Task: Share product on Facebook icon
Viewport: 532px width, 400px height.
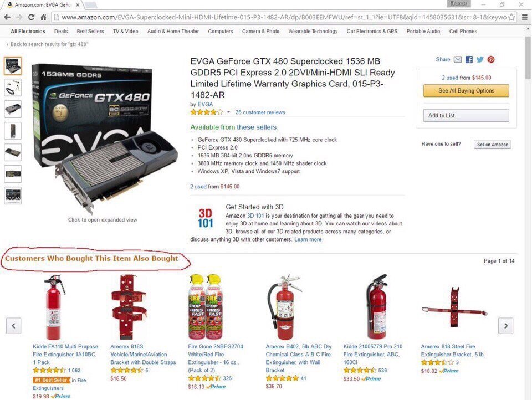Action: pyautogui.click(x=469, y=59)
